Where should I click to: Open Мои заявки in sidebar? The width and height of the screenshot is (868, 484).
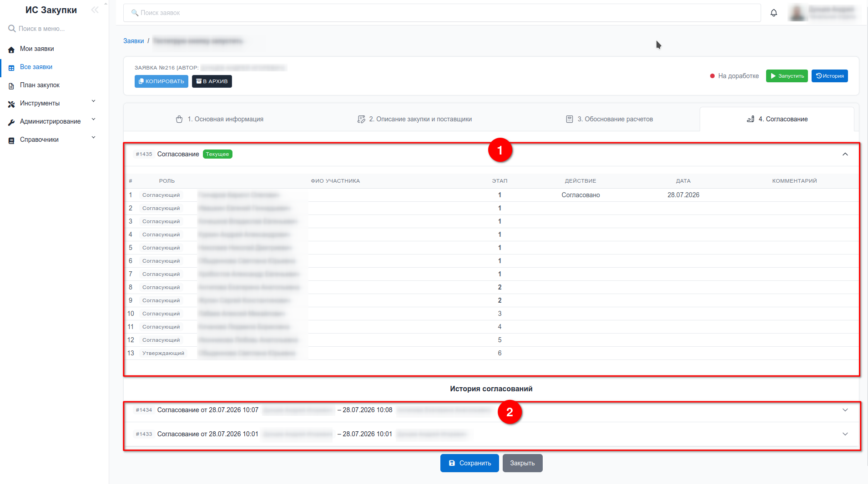tap(37, 49)
